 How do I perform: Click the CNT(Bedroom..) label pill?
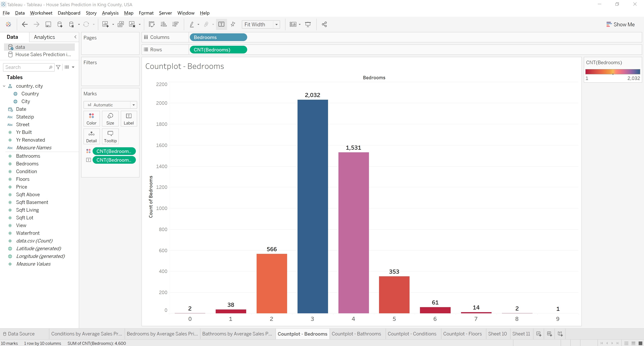click(114, 160)
